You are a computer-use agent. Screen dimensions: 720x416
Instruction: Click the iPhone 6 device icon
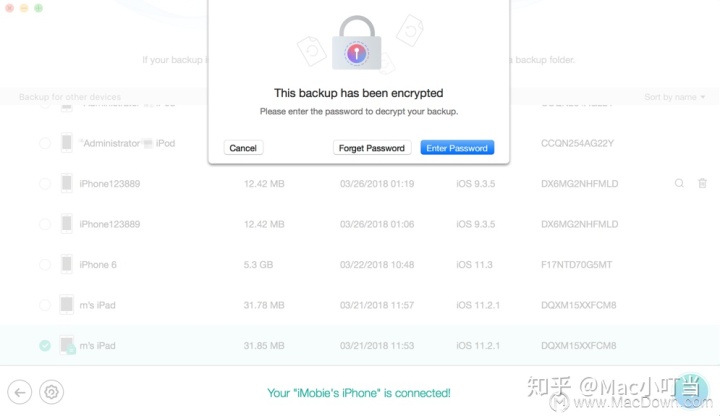pyautogui.click(x=67, y=264)
